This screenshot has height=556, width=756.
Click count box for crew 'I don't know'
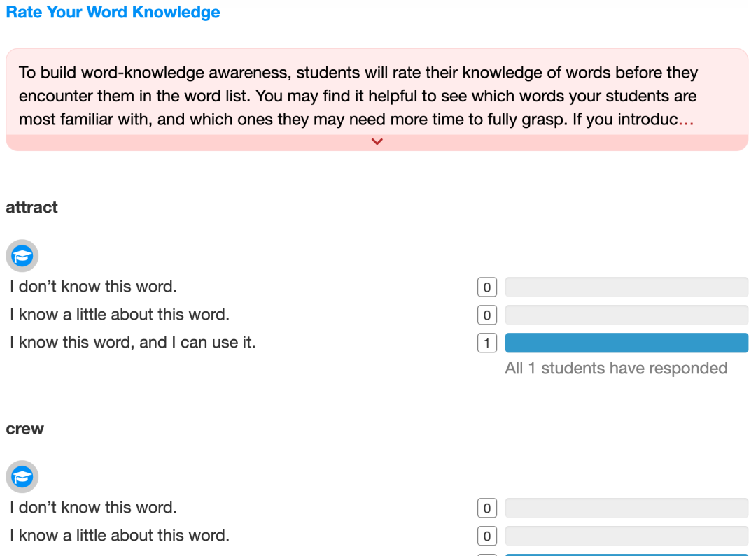[x=487, y=508]
